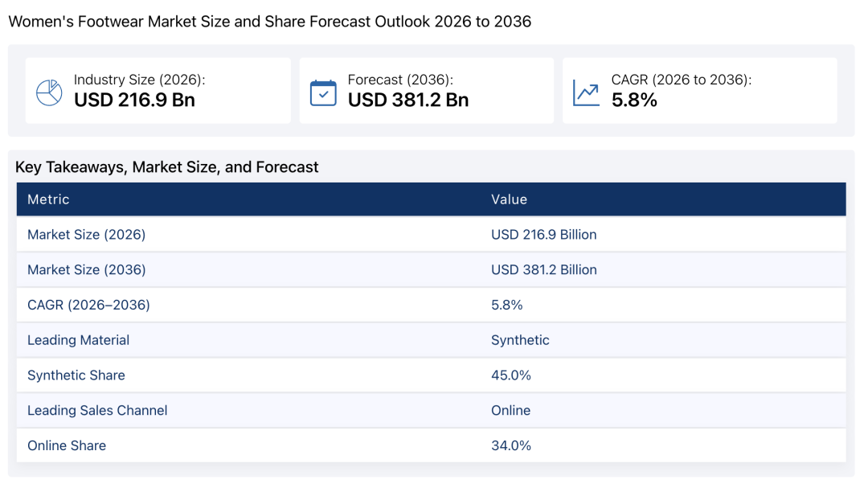
Task: Click the Value column header
Action: click(x=509, y=199)
